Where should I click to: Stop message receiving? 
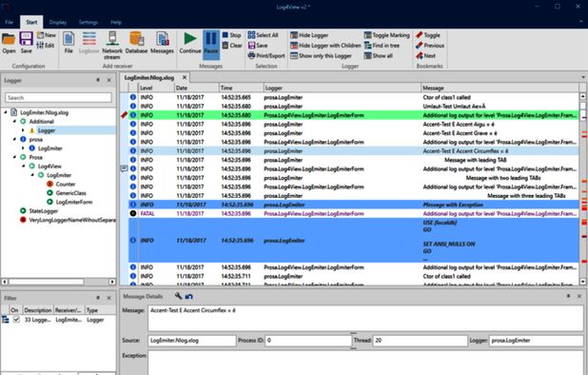click(x=231, y=35)
